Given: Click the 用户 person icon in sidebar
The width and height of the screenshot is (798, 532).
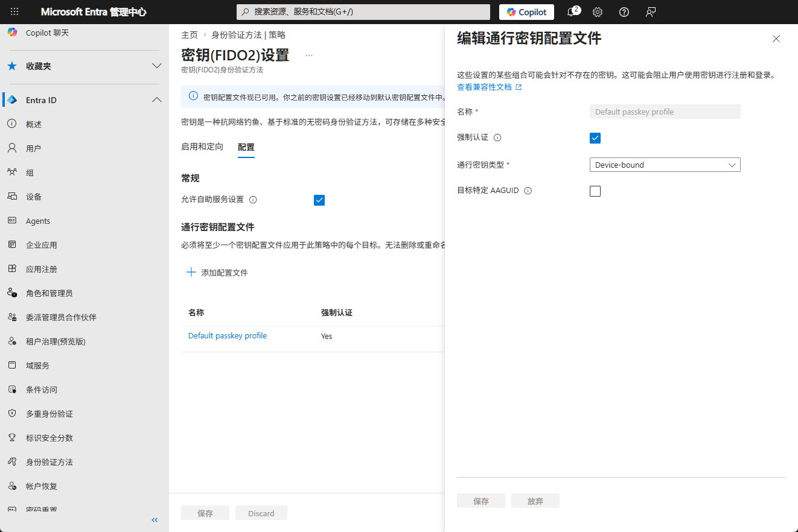Looking at the screenshot, I should (12, 148).
